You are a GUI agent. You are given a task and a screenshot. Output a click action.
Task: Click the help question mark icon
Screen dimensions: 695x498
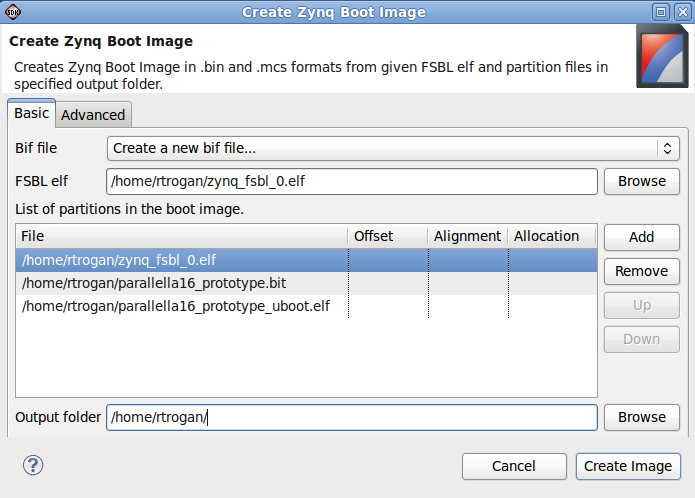[x=33, y=465]
